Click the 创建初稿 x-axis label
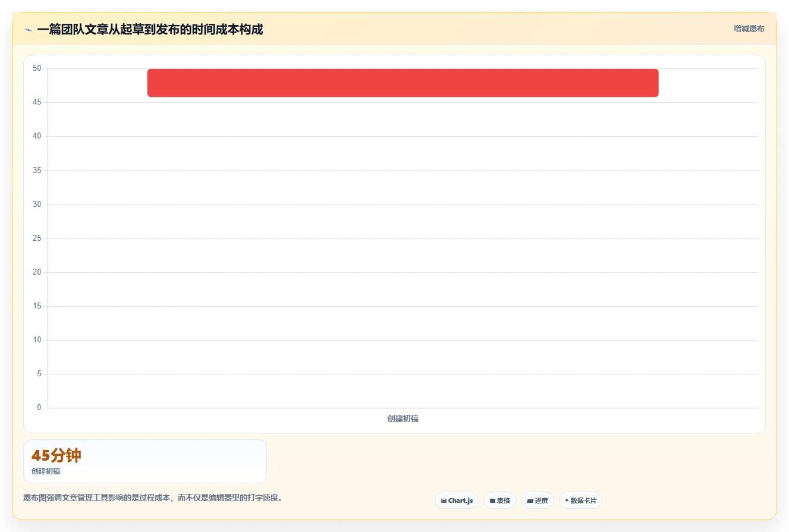 pos(403,418)
